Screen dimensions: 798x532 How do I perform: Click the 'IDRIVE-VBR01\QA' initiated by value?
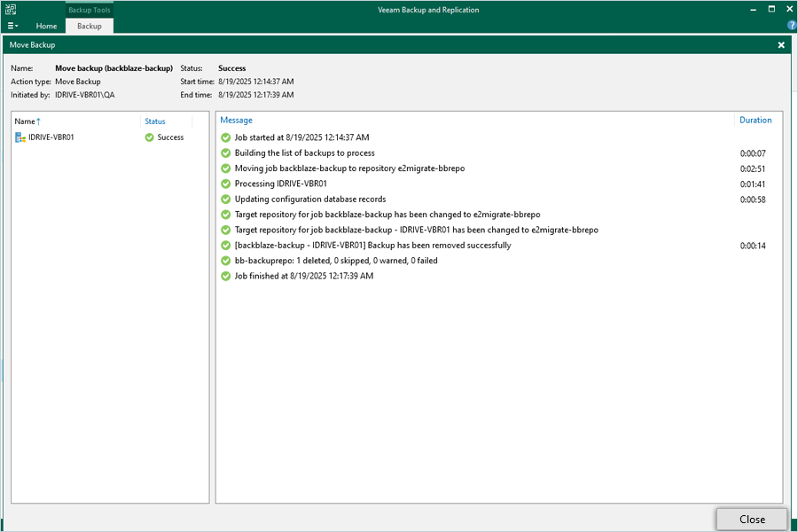[85, 95]
